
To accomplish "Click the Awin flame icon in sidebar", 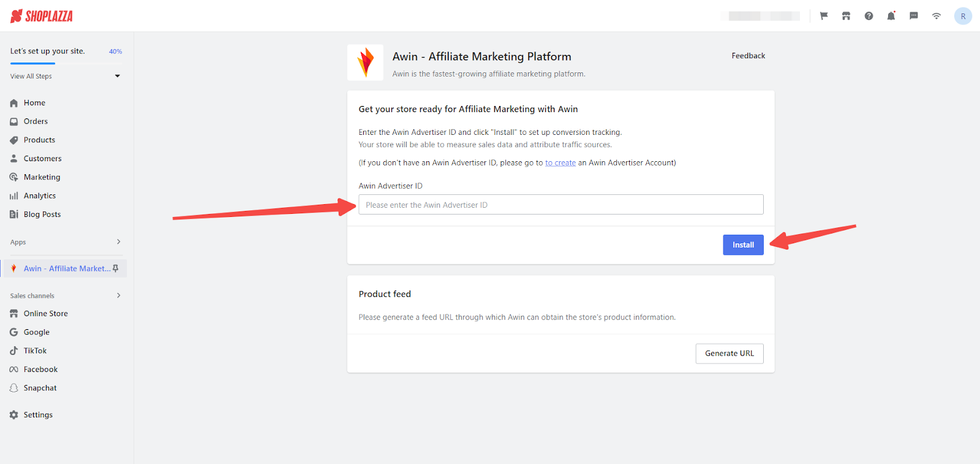I will [14, 268].
